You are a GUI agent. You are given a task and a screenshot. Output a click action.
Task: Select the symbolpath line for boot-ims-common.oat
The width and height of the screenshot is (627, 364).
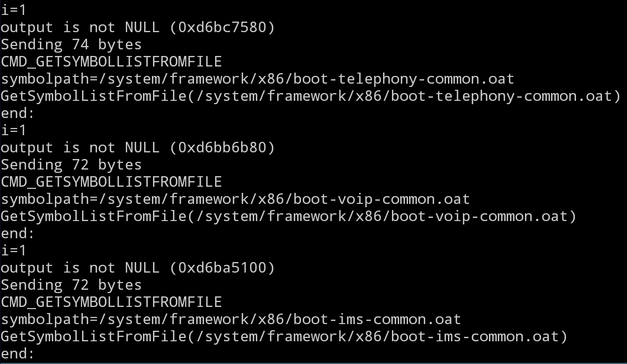[x=231, y=319]
